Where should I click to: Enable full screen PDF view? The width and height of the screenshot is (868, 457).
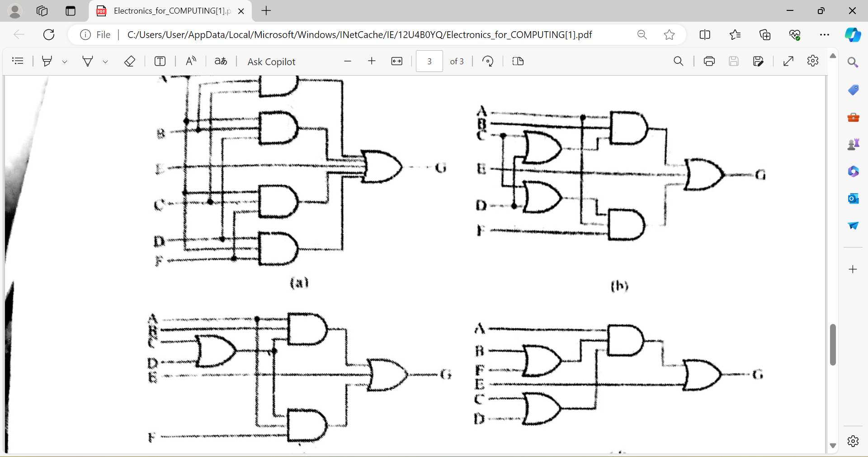[788, 61]
